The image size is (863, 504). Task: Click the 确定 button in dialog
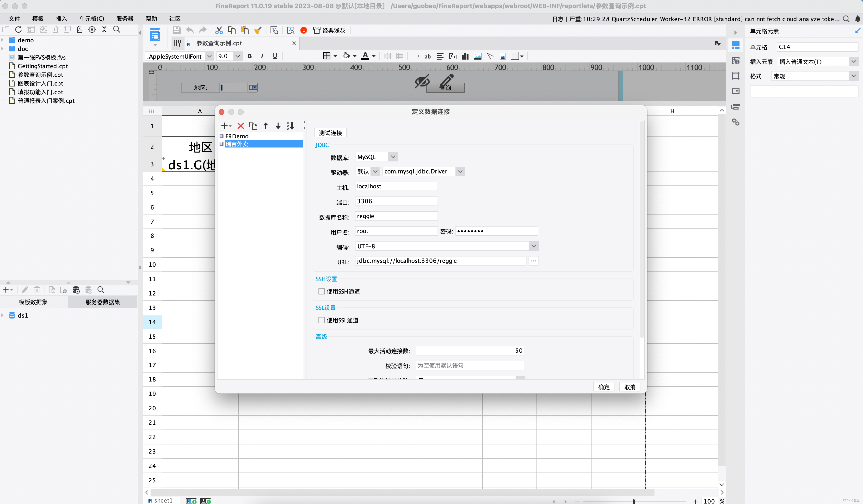coord(604,387)
